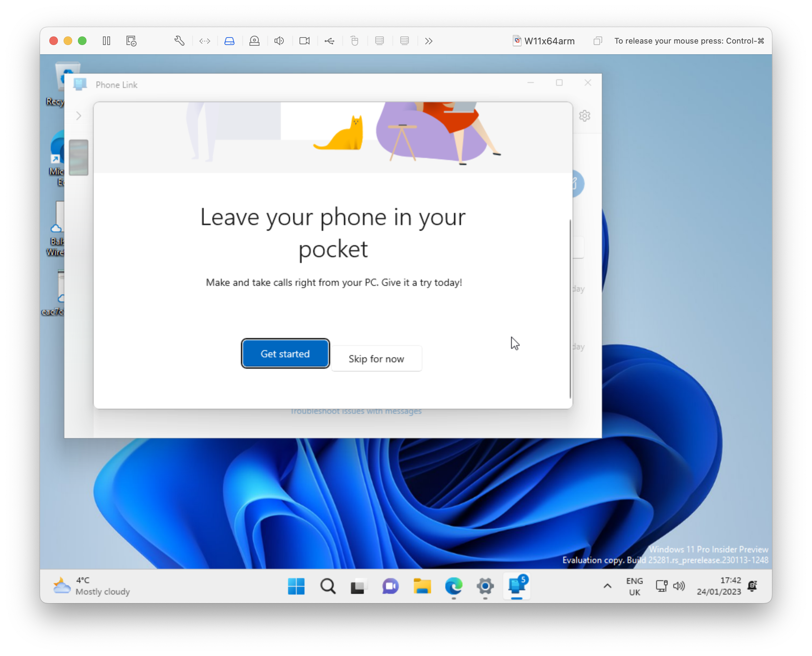812x656 pixels.
Task: Open the USB devices icon
Action: pos(329,41)
